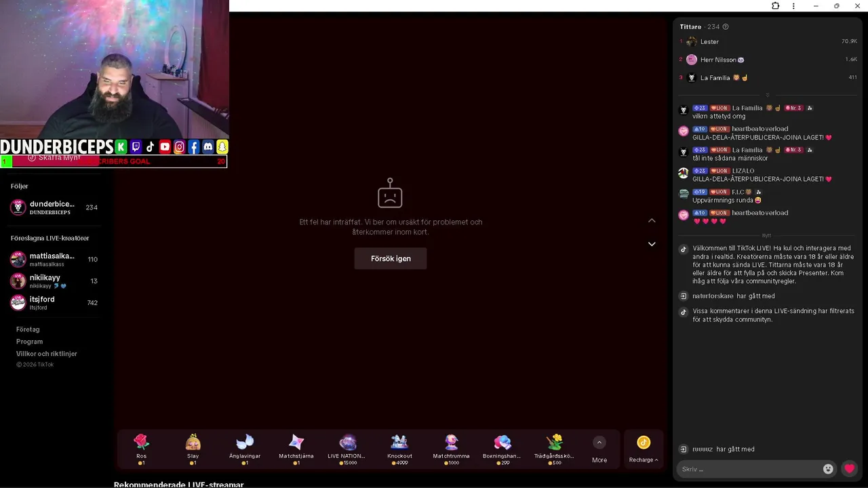This screenshot has height=488, width=868.
Task: Expand gift list with More arrow
Action: [x=599, y=443]
